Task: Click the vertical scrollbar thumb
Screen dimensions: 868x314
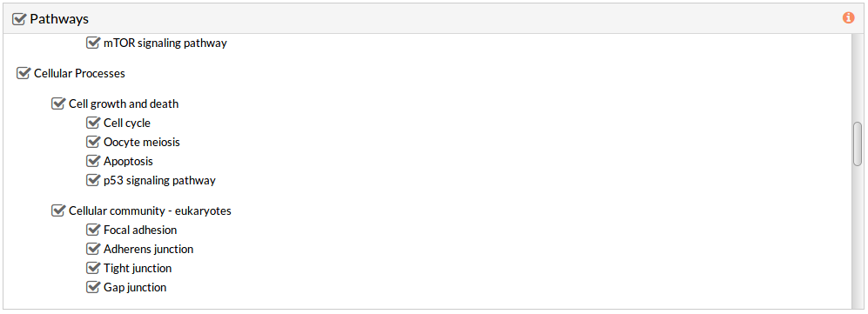Action: pyautogui.click(x=858, y=144)
